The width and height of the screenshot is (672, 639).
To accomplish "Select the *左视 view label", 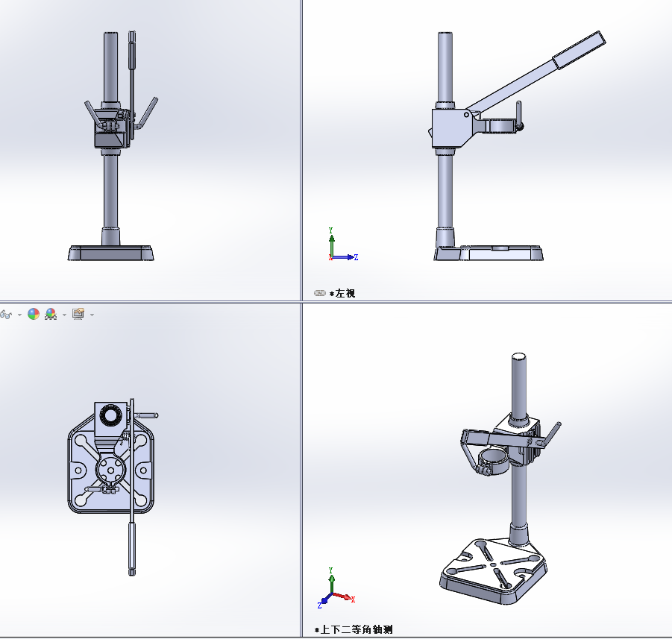I will pyautogui.click(x=342, y=294).
